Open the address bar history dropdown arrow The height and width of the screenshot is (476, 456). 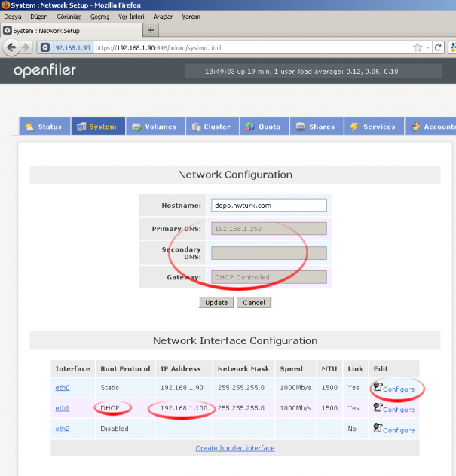coord(427,47)
